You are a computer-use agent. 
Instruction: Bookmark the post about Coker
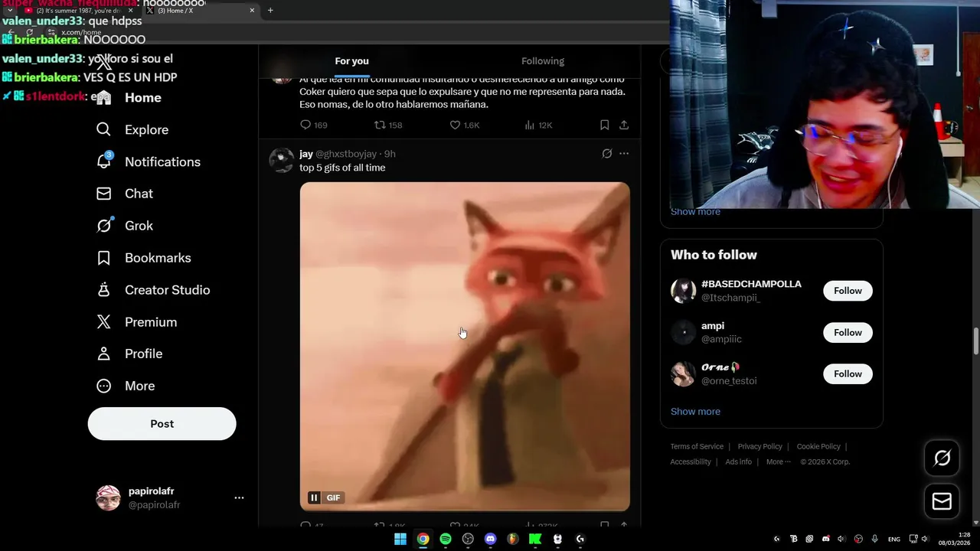point(605,125)
